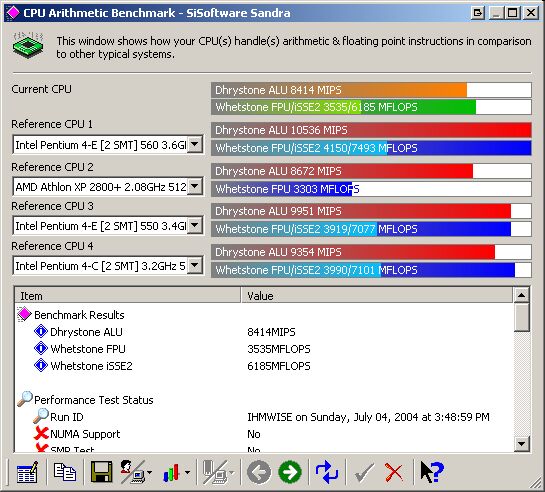Viewport: 545px width, 492px height.
Task: Click the list scrollbar thumb
Action: click(521, 317)
